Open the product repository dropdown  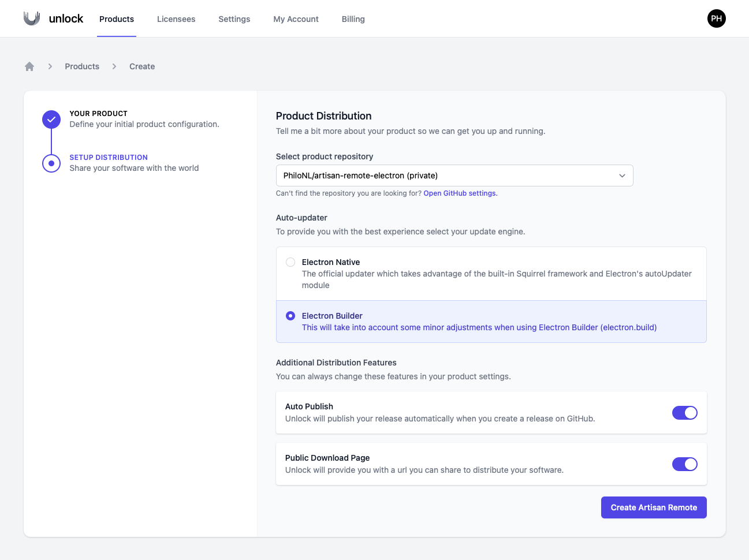point(454,176)
